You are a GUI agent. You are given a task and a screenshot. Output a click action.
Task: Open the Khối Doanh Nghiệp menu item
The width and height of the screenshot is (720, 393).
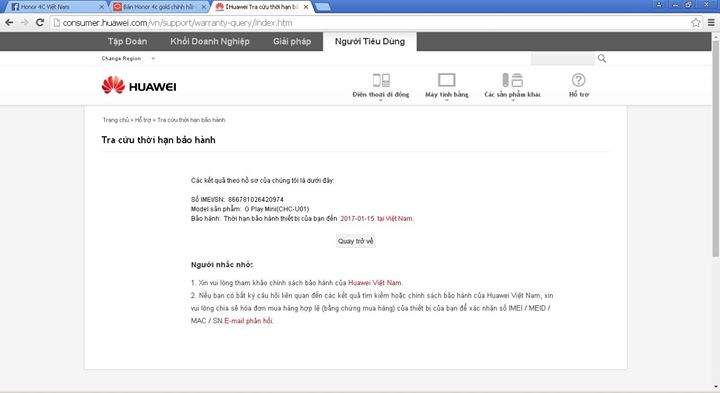point(210,41)
